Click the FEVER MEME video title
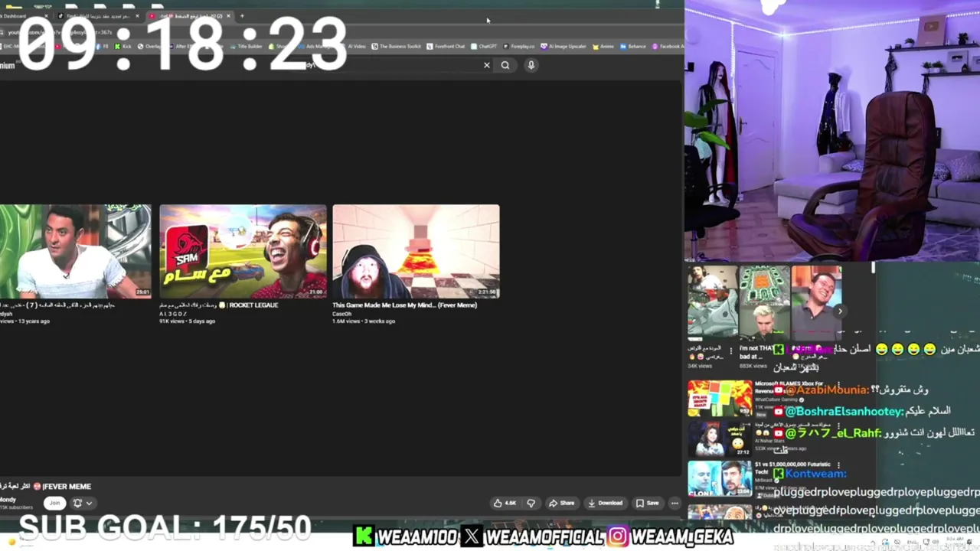The image size is (980, 551). click(x=45, y=486)
